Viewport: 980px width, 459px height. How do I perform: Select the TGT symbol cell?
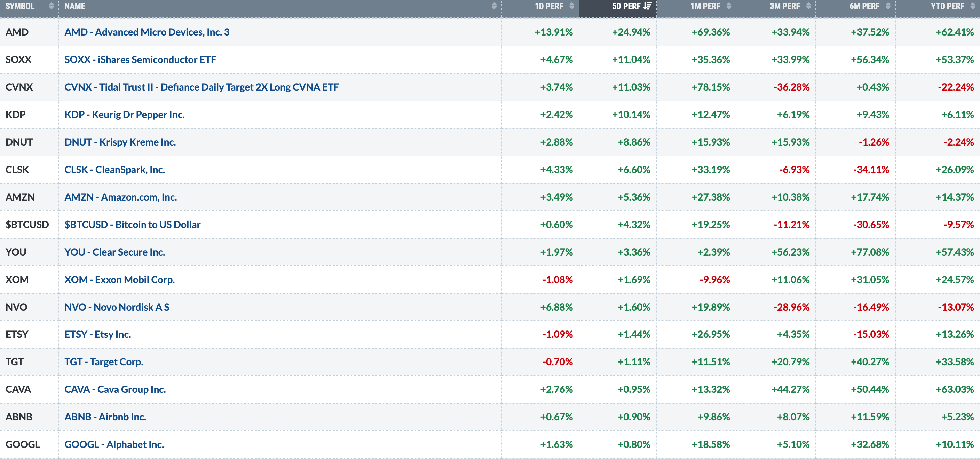click(15, 362)
